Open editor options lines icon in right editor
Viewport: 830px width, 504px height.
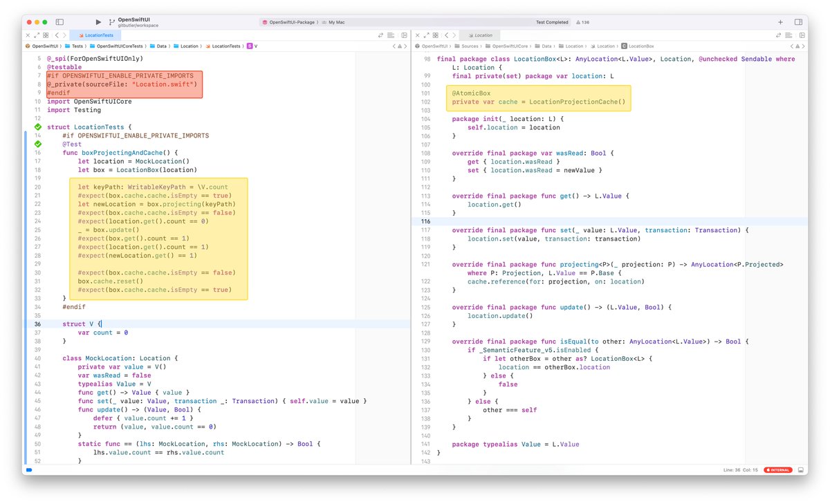coord(789,35)
